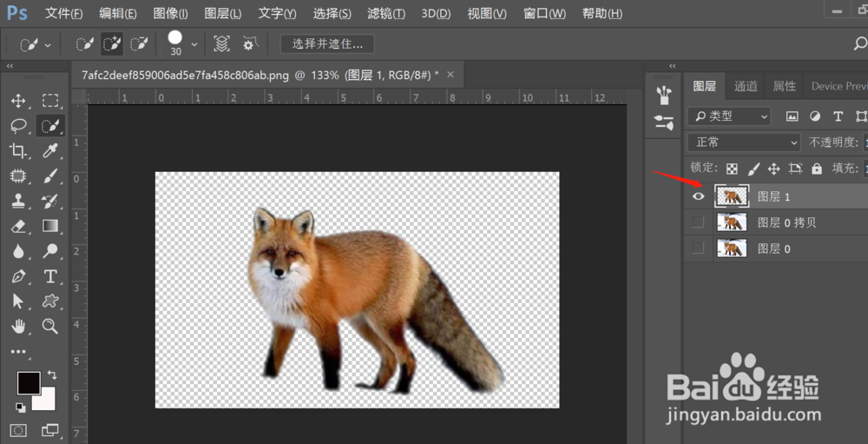The image size is (868, 444).
Task: Click the 选择并遮住... button
Action: pyautogui.click(x=327, y=43)
